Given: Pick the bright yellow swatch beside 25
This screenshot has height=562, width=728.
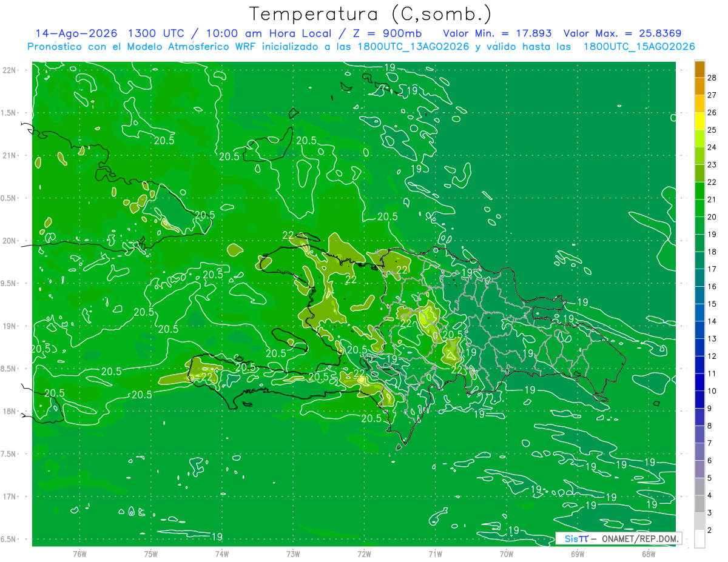Looking at the screenshot, I should [x=699, y=121].
